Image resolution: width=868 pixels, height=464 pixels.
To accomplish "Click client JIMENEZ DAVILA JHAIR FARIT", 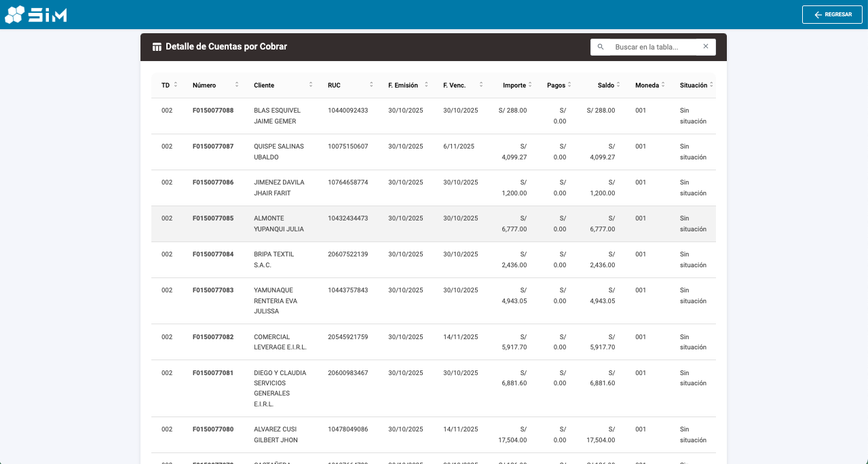I will click(279, 188).
